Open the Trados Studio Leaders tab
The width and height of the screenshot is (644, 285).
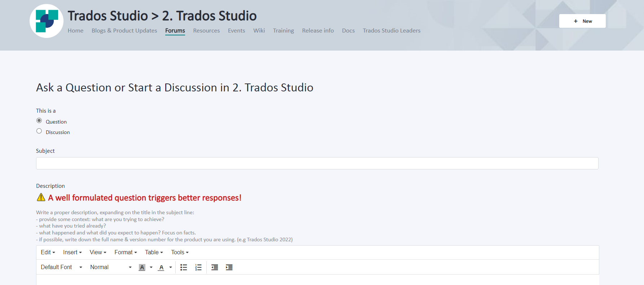click(x=392, y=31)
